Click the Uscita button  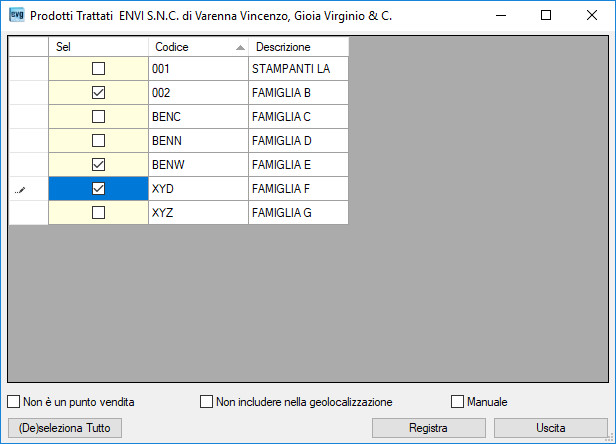[x=551, y=428]
